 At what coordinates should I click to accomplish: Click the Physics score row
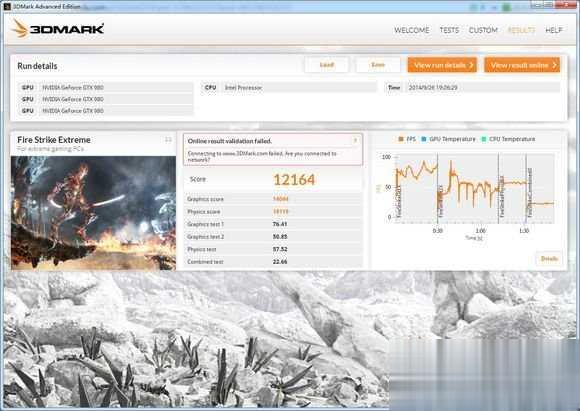tap(273, 212)
